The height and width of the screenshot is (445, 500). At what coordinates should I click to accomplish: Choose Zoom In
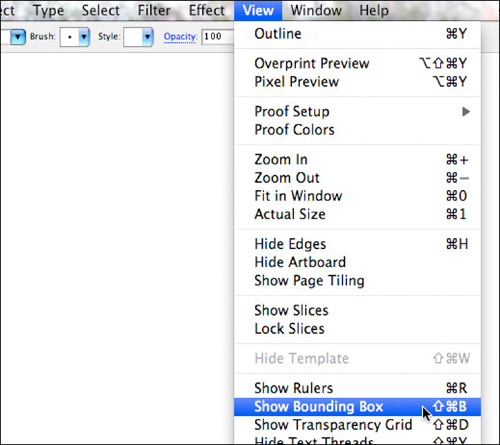pyautogui.click(x=357, y=160)
